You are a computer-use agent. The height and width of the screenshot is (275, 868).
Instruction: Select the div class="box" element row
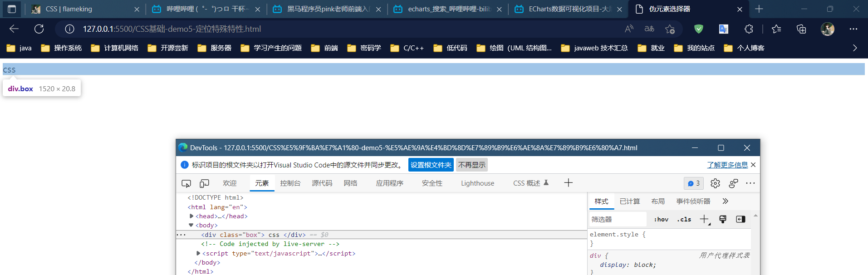click(x=381, y=235)
